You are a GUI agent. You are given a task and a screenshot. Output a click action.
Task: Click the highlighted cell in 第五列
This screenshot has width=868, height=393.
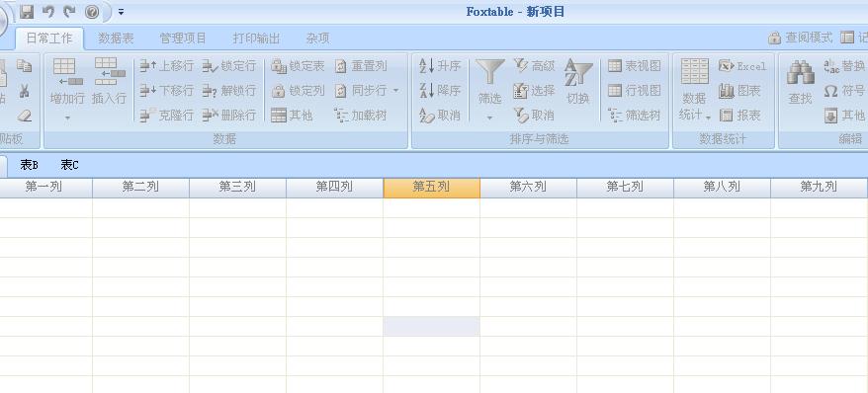(x=431, y=326)
